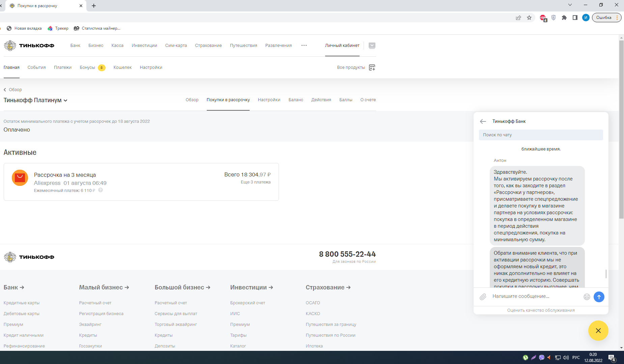Viewport: 624px width, 364px height.
Task: Click 'Оценить качество обслуживания'
Action: point(541,310)
